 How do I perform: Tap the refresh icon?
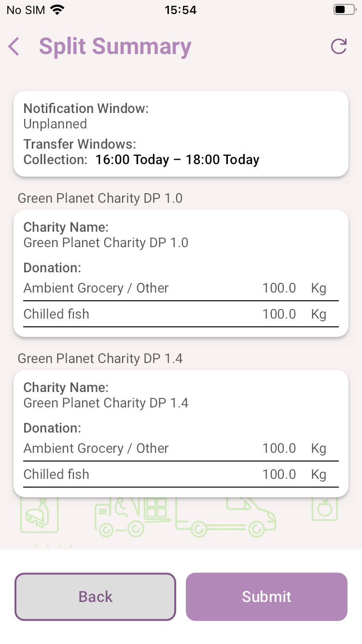tap(339, 47)
